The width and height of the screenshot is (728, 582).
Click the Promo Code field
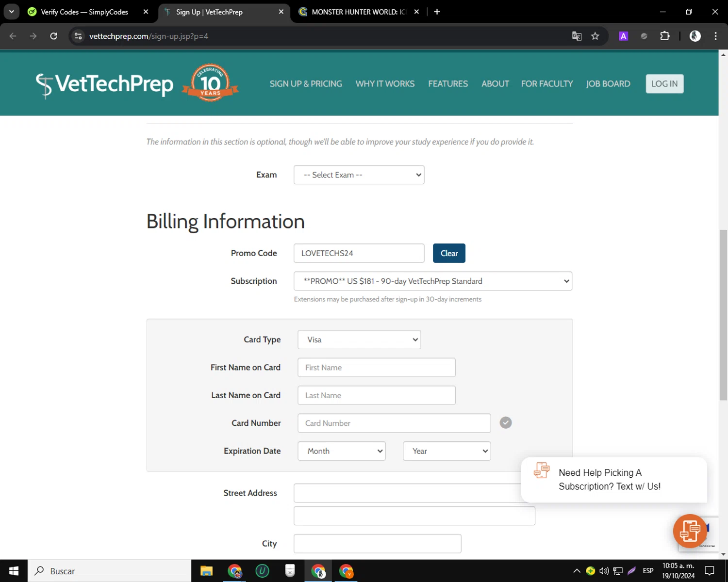click(359, 253)
